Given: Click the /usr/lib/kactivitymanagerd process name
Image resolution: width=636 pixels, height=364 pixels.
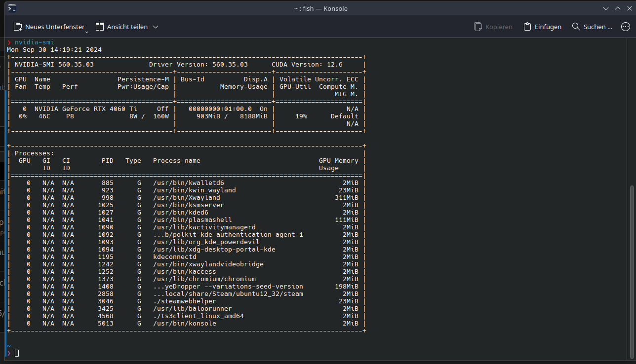Looking at the screenshot, I should pos(204,227).
